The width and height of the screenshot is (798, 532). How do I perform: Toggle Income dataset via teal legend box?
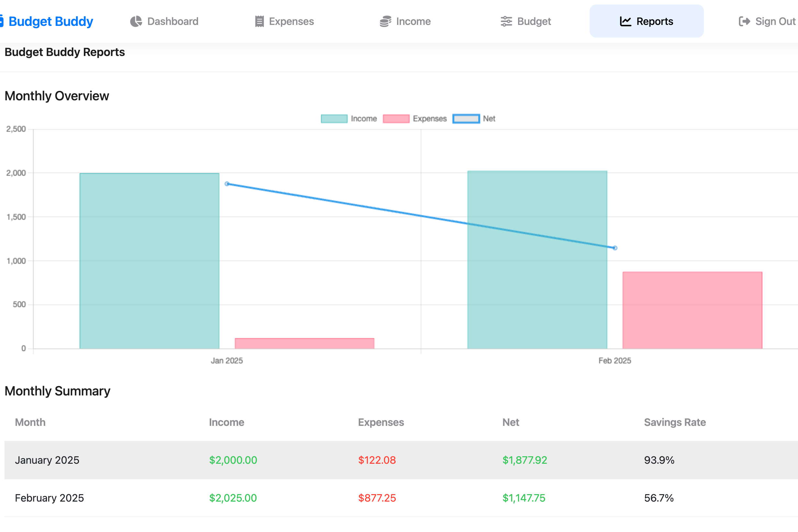point(334,119)
